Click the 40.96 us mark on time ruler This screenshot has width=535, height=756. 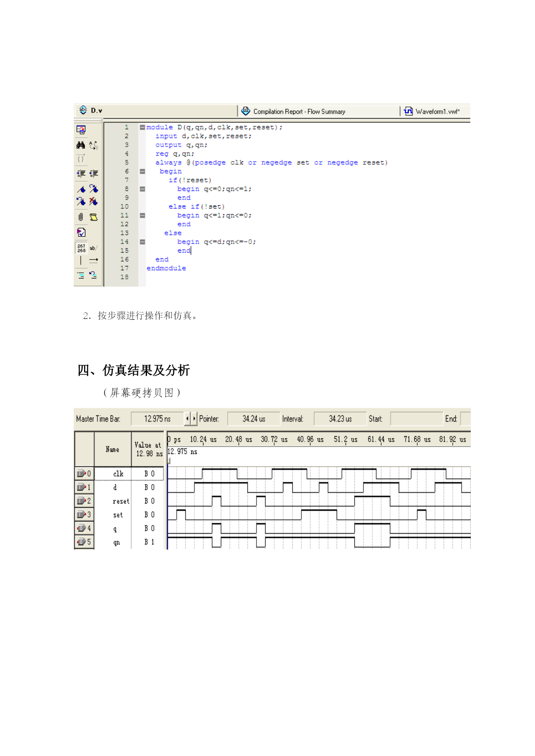coord(310,439)
